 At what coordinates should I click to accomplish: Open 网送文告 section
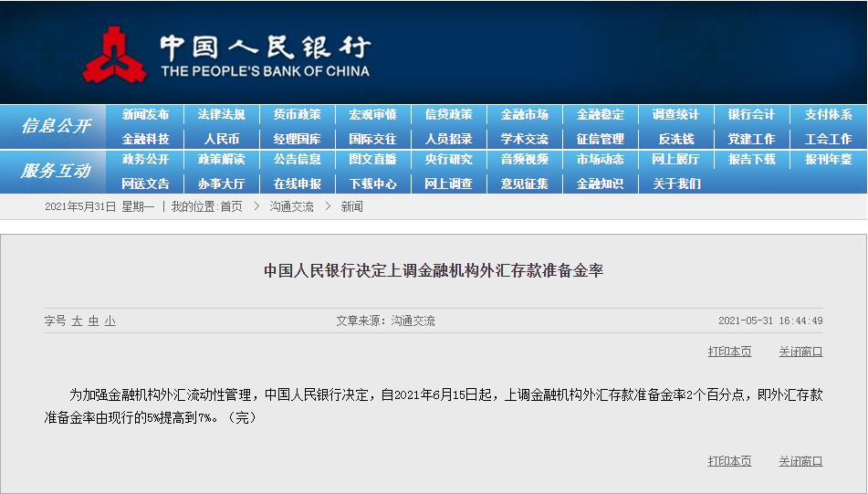(146, 184)
